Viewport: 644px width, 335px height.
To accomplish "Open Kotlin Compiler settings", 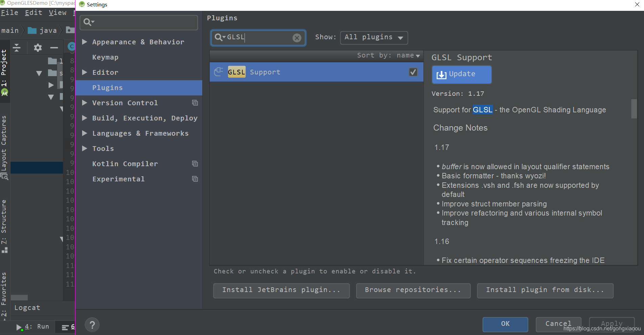I will pyautogui.click(x=125, y=164).
